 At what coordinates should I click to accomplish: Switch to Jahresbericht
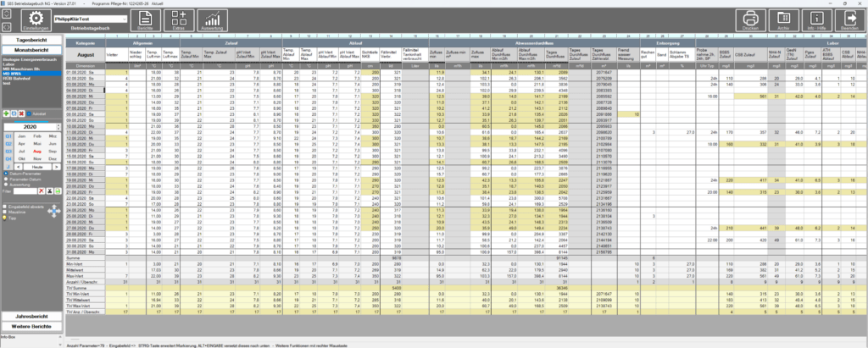coord(31,317)
